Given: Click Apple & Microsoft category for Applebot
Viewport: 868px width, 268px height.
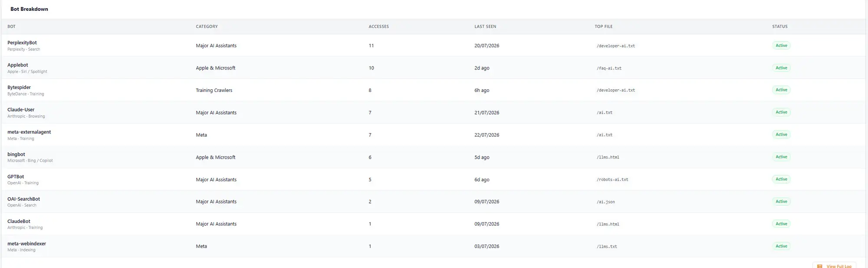Looking at the screenshot, I should pyautogui.click(x=216, y=68).
